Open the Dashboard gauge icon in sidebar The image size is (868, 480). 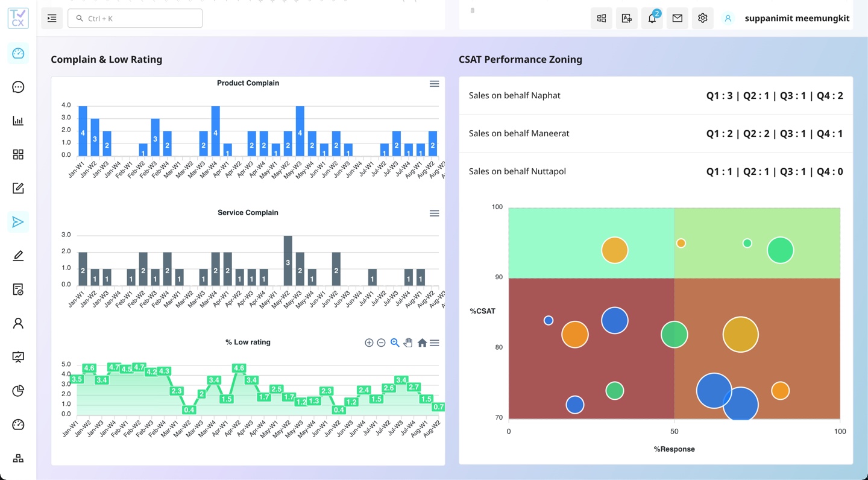pyautogui.click(x=17, y=53)
